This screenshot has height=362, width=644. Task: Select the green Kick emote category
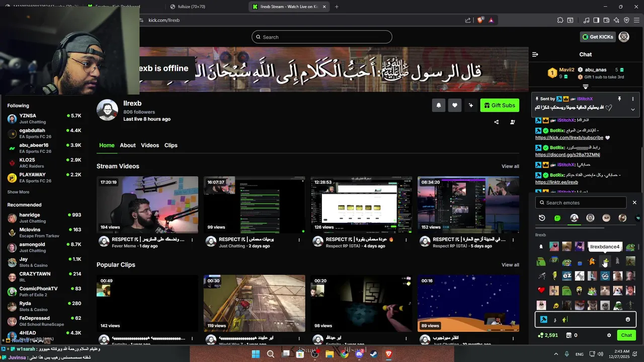click(557, 218)
